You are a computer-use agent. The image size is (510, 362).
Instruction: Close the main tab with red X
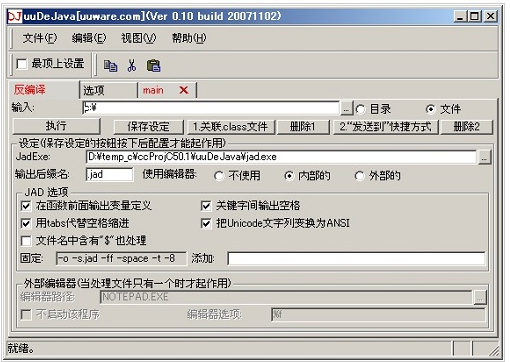click(x=184, y=90)
